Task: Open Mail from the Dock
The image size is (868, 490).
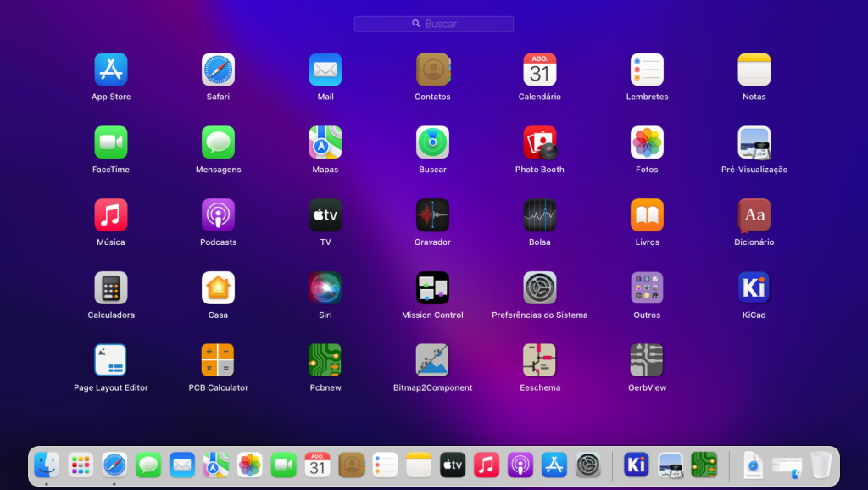Action: tap(182, 465)
